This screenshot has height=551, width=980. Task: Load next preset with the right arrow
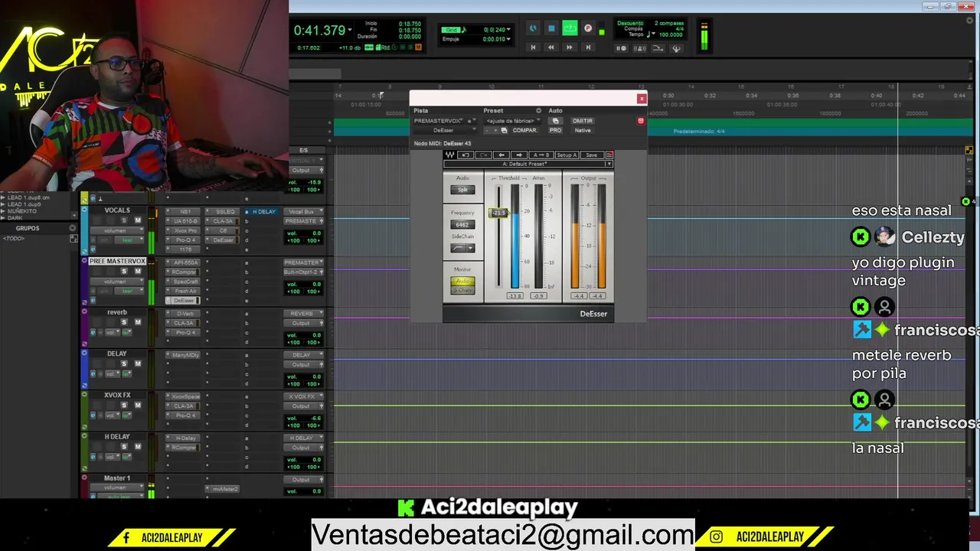coord(518,155)
